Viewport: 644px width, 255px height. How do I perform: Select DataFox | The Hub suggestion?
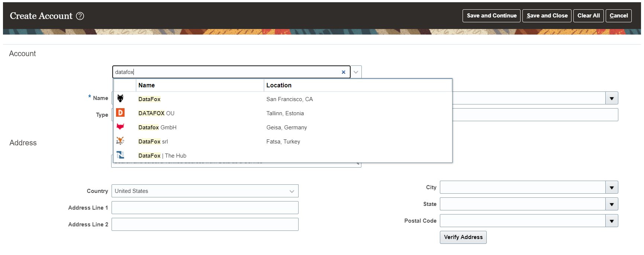(x=283, y=156)
